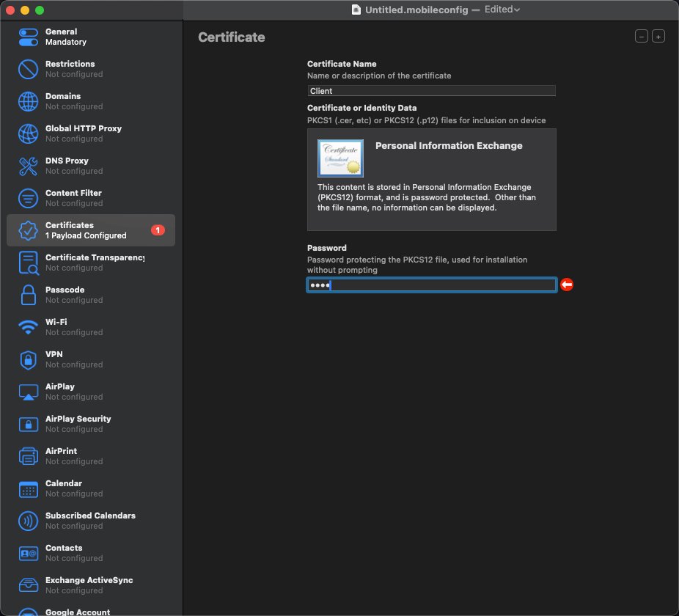Focus the PKCS12 Password field
679x616 pixels.
[431, 285]
